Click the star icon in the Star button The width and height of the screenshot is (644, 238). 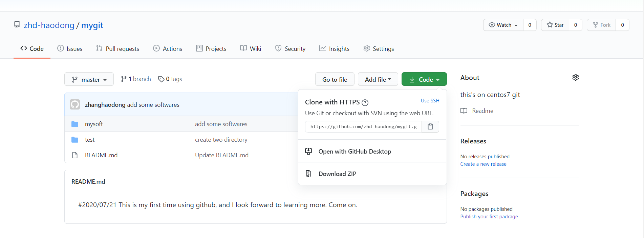(x=550, y=25)
